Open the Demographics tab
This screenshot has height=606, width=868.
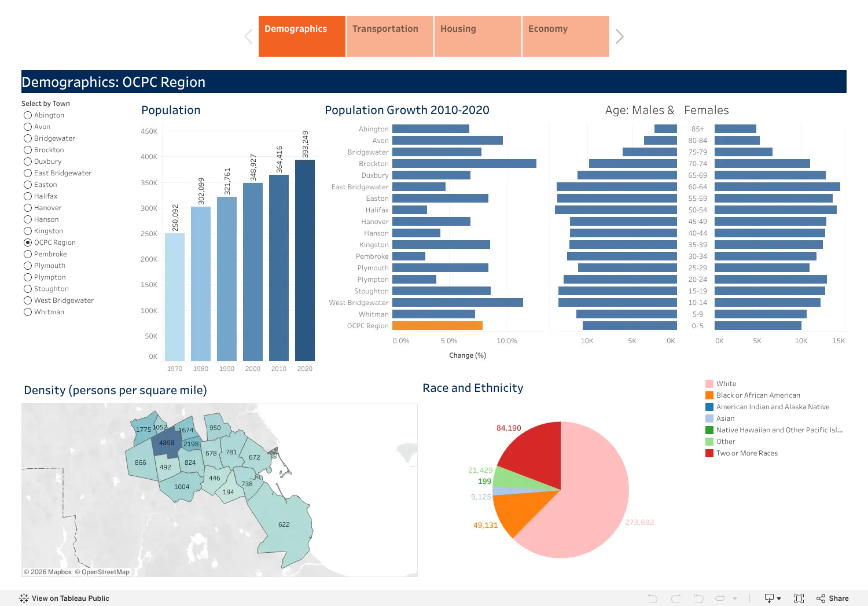[x=302, y=36]
